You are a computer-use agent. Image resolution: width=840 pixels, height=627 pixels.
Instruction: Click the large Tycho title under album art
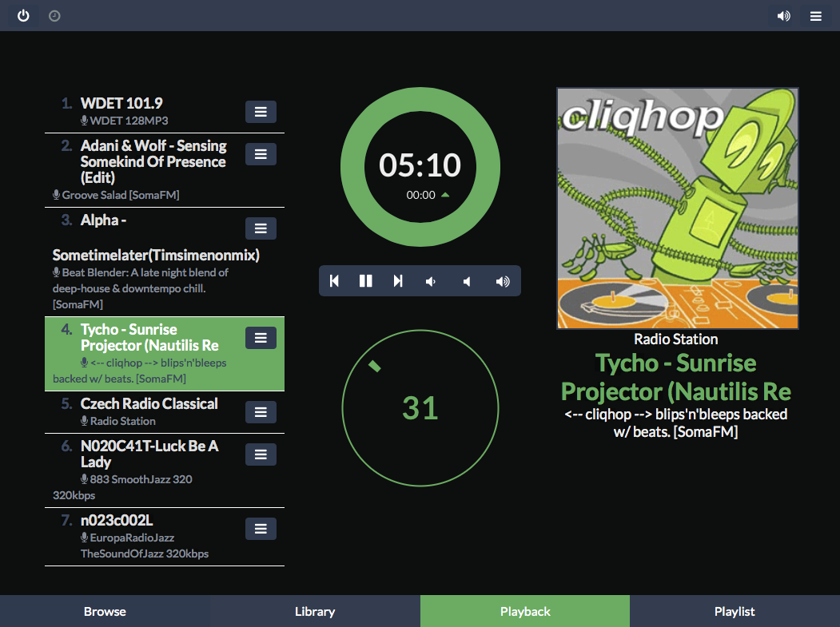pos(676,377)
